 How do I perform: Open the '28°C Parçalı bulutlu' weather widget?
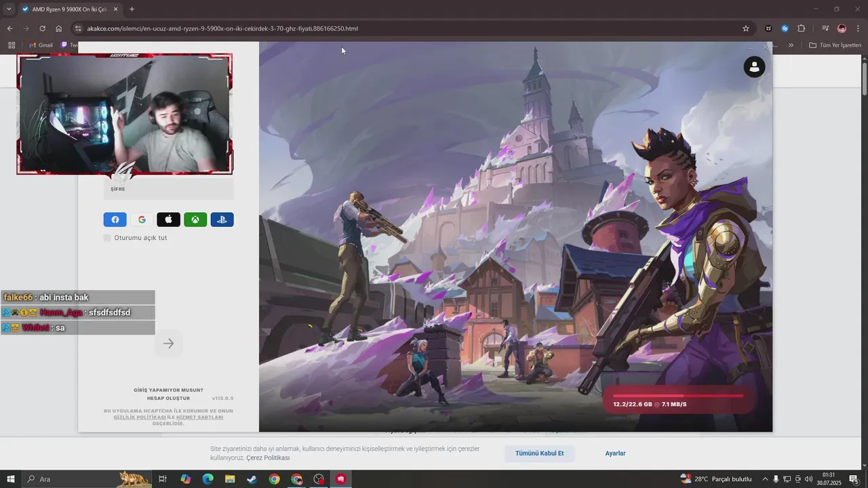click(716, 479)
